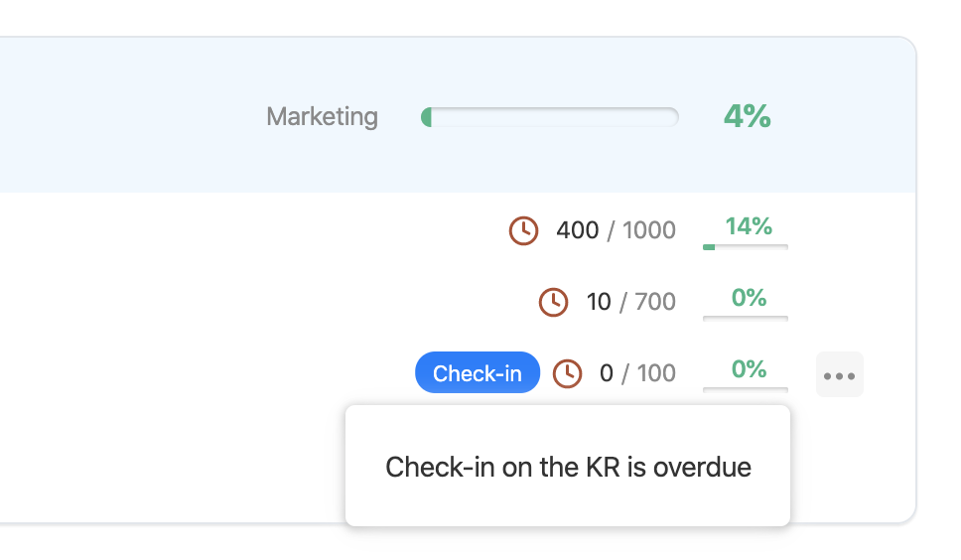Click the mini progress bar under 10 / 700's 0%
Screen dimensions: 961x560
click(745, 318)
